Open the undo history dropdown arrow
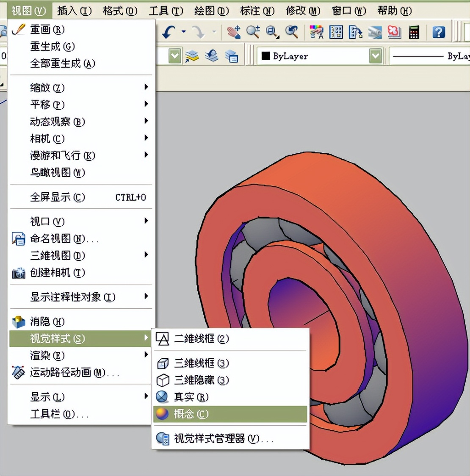The image size is (470, 476). [183, 32]
